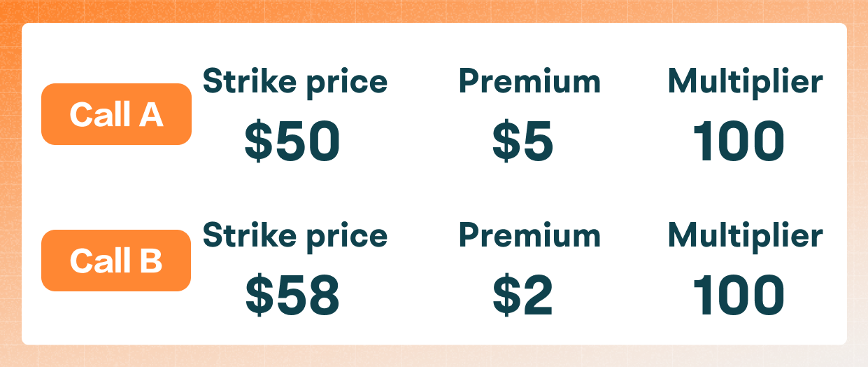Viewport: 868px width, 367px height.
Task: Click the dollar sign in $58
Action: (x=260, y=295)
